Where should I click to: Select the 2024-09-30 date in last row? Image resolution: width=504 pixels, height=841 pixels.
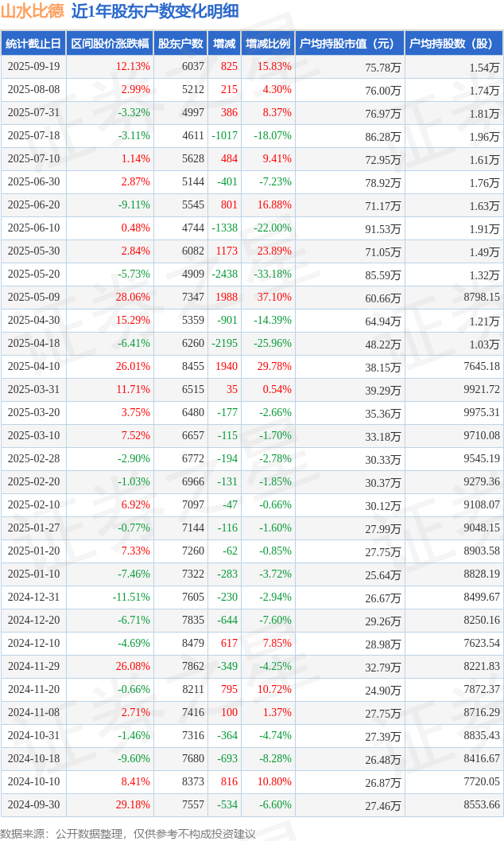[33, 804]
